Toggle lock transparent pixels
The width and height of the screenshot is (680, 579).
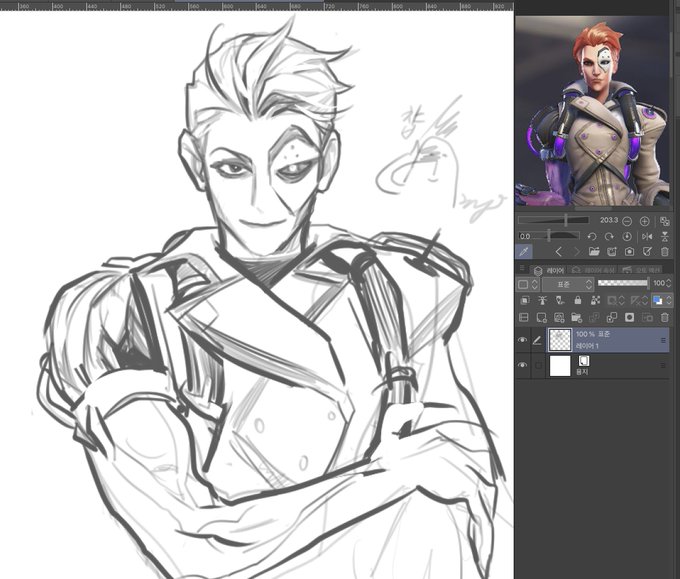595,300
